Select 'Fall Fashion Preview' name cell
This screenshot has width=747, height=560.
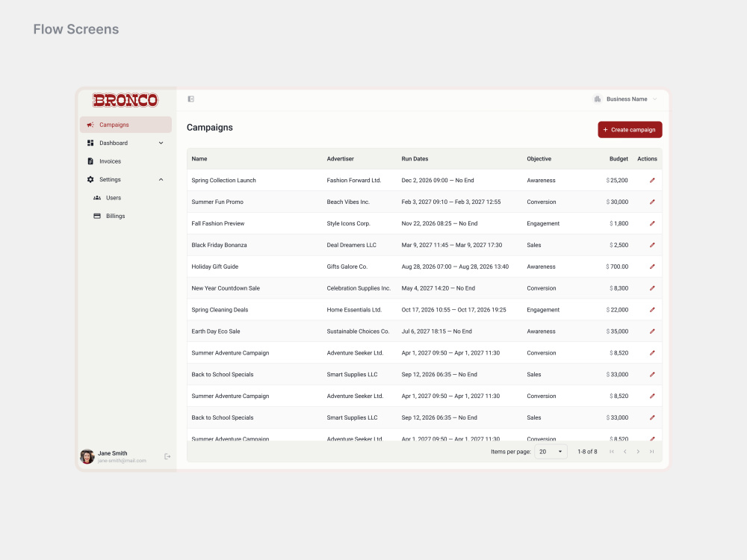(217, 223)
